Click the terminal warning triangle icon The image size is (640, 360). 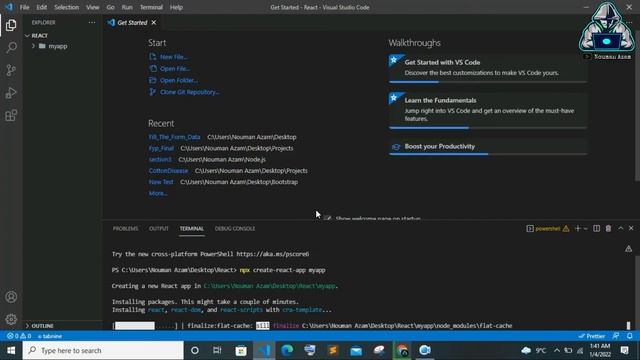click(x=566, y=229)
